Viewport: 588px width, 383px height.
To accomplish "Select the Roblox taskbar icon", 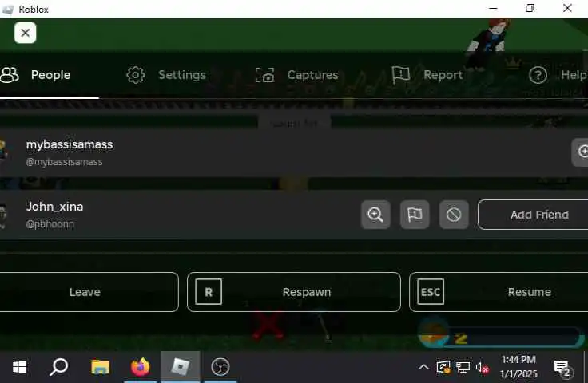I will [181, 367].
